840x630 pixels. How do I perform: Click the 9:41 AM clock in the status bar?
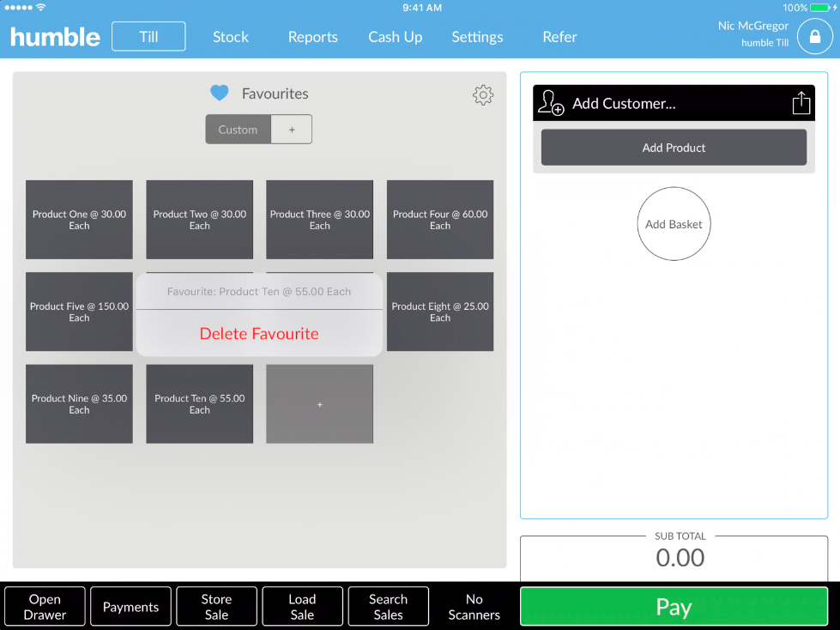tap(422, 8)
